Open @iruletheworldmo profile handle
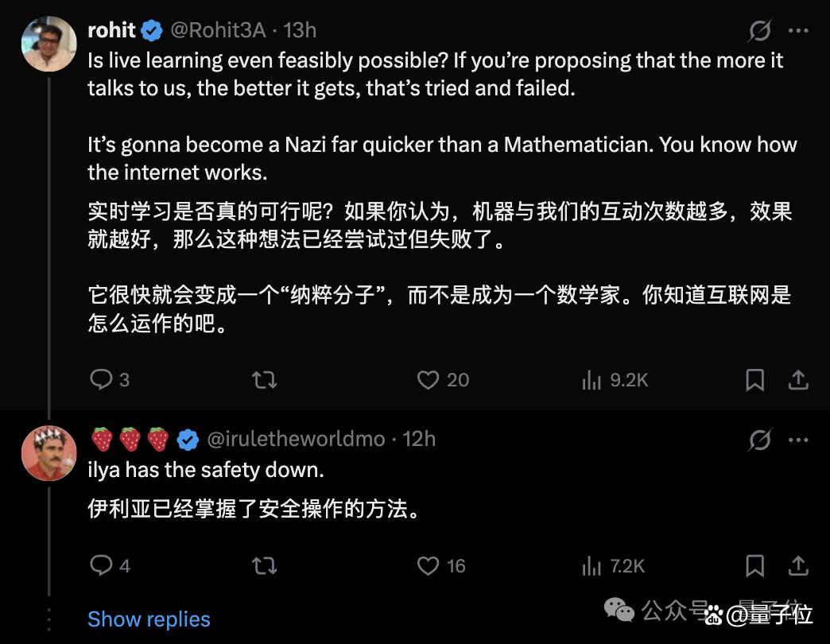 pyautogui.click(x=296, y=439)
